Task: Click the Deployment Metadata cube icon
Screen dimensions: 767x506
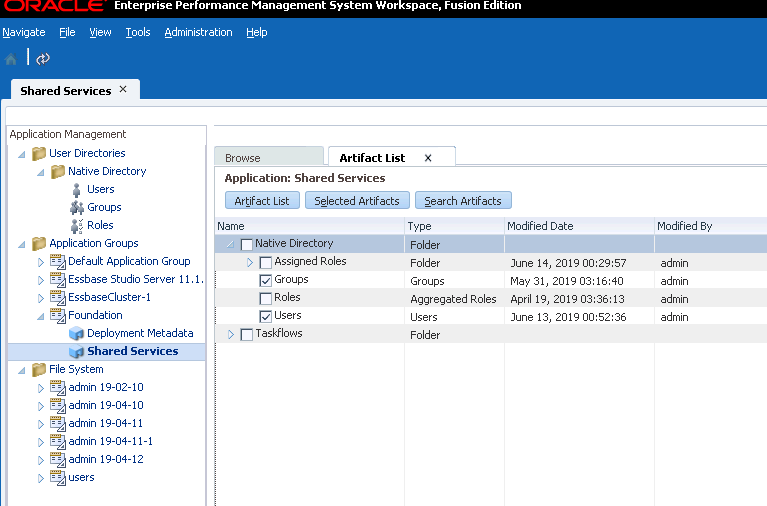Action: coord(76,334)
